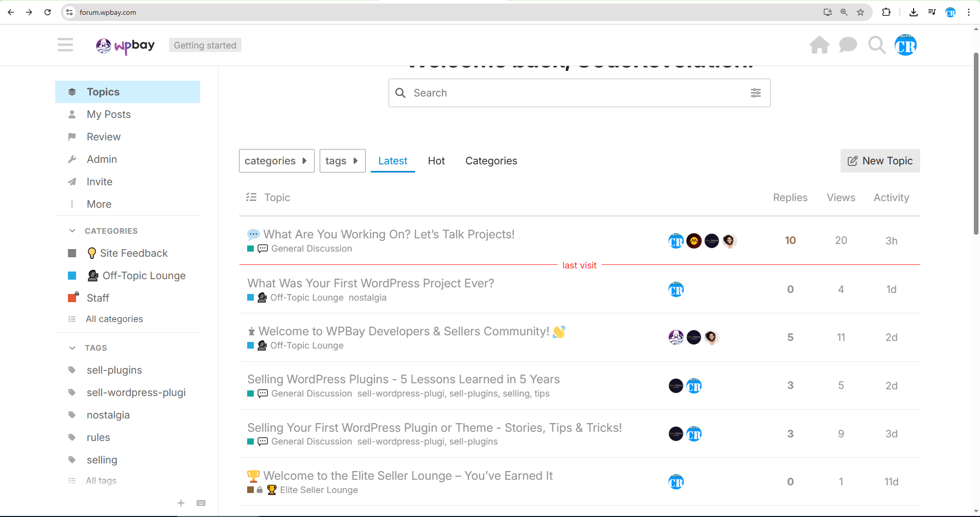980x517 pixels.
Task: Click the page vertical scrollbar thumb
Action: tap(976, 143)
